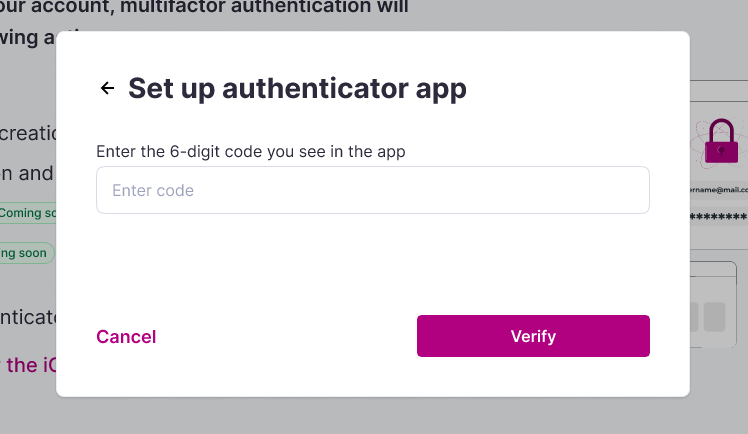
Task: Go back using the arrow beside the title
Action: tap(107, 88)
